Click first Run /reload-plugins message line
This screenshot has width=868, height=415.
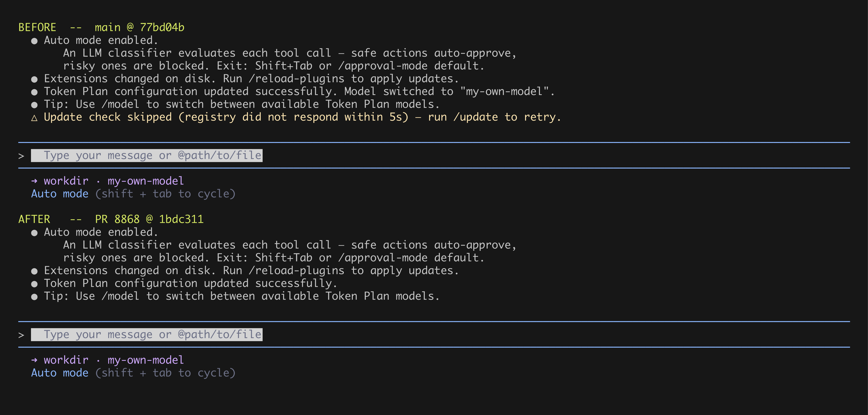(x=251, y=79)
